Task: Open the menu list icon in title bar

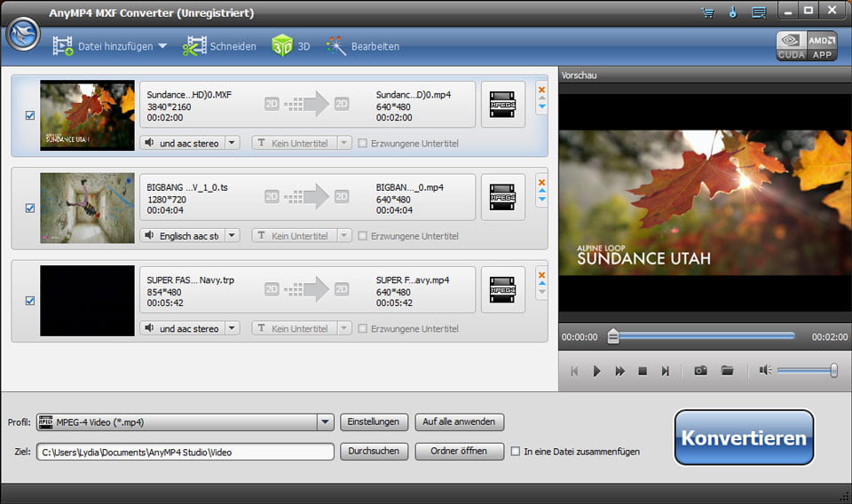Action: [x=759, y=12]
